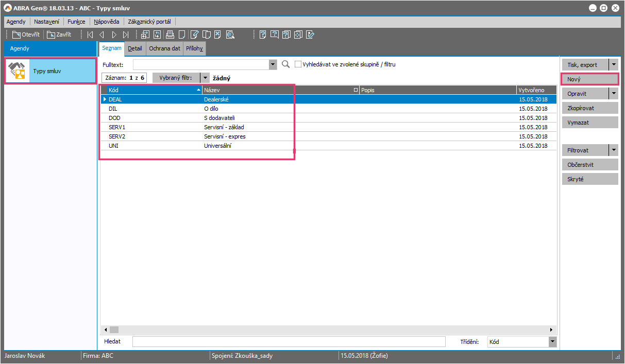Image resolution: width=625 pixels, height=364 pixels.
Task: Click into the Fulltext input field
Action: tap(201, 64)
